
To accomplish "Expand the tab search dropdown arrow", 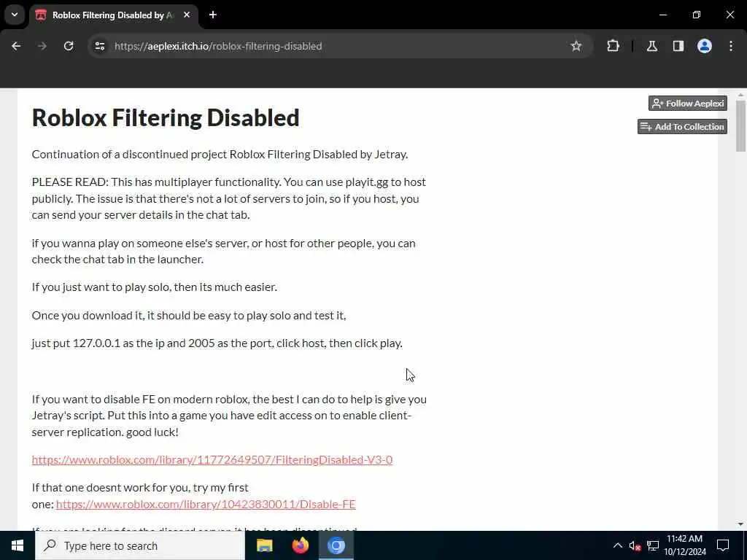I will click(x=15, y=15).
